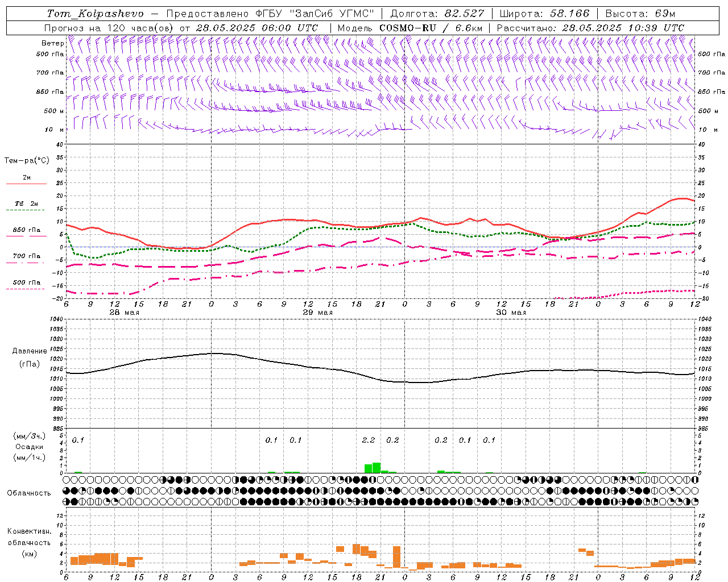The width and height of the screenshot is (728, 582).
Task: Click "Прогноз на 120 часа(ов)" forecast length text
Action: point(110,28)
